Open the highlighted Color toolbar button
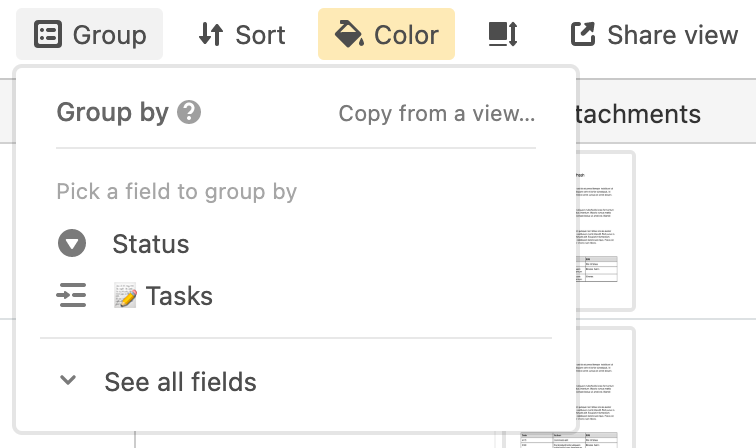This screenshot has width=756, height=448. 386,34
